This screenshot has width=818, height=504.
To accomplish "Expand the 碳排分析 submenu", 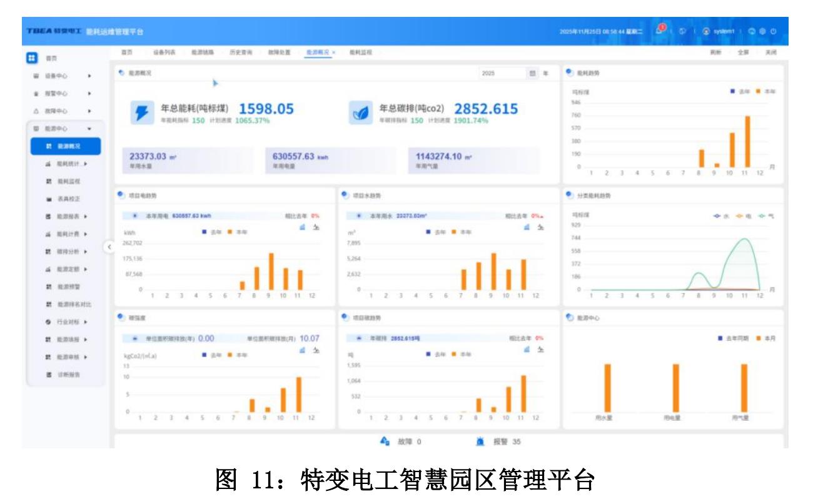I will 84,251.
